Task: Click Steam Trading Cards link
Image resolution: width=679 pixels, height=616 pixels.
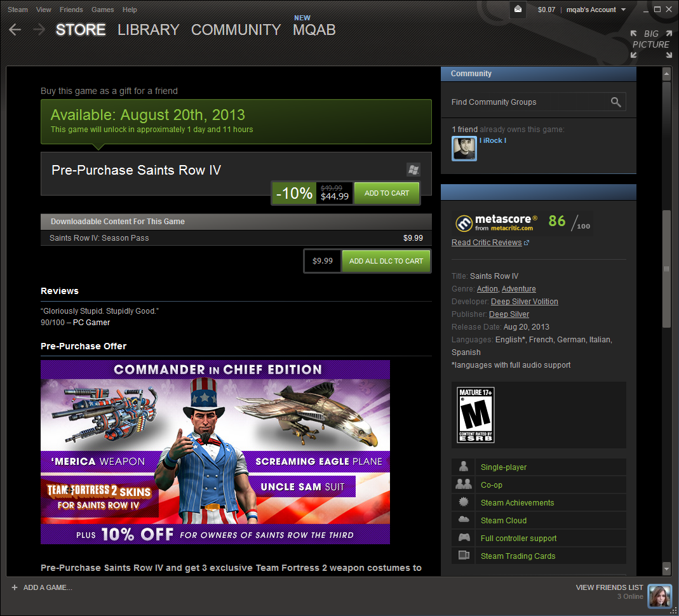Action: coord(518,556)
